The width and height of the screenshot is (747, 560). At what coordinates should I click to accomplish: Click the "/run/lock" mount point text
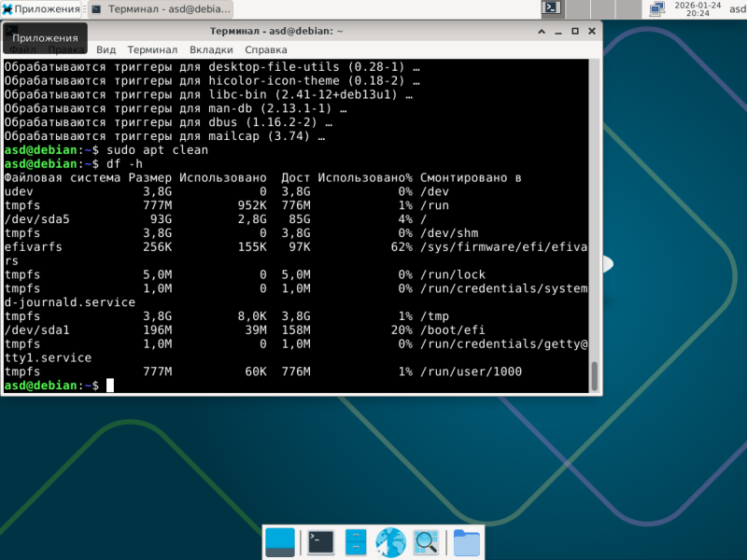[x=453, y=274]
